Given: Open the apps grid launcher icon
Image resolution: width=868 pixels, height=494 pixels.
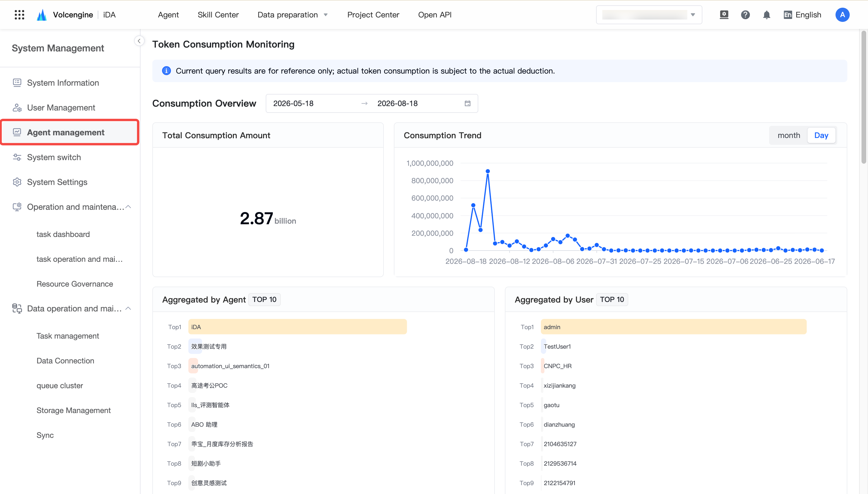Looking at the screenshot, I should pos(19,14).
